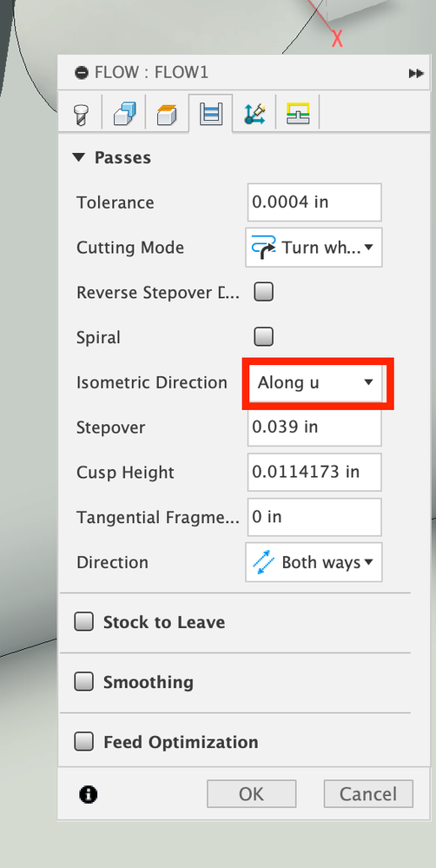
Task: Click the FLOW : FLOW1 title text
Action: pyautogui.click(x=152, y=72)
